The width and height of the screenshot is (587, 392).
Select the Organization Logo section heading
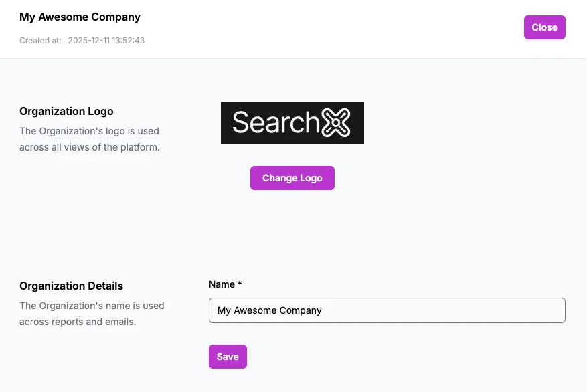[66, 111]
